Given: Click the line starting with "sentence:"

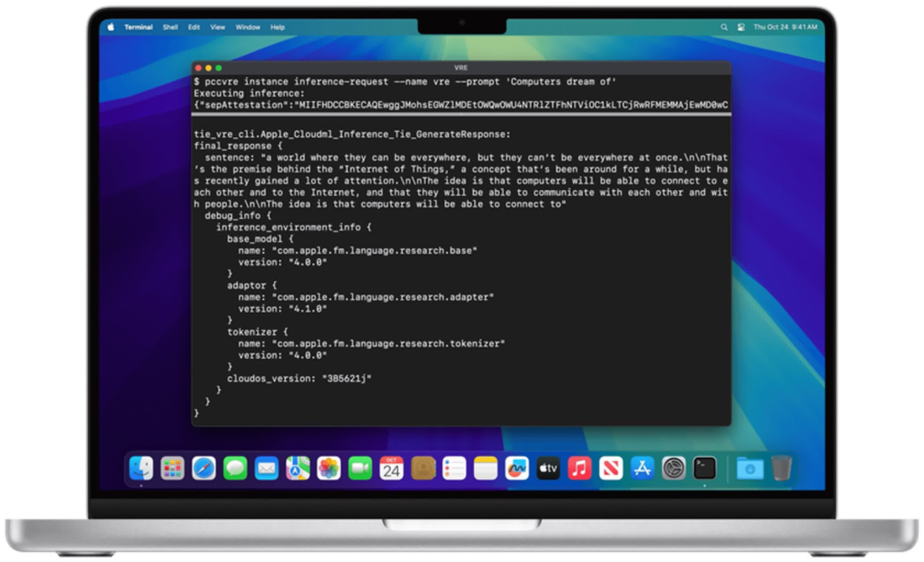Looking at the screenshot, I should [x=466, y=157].
